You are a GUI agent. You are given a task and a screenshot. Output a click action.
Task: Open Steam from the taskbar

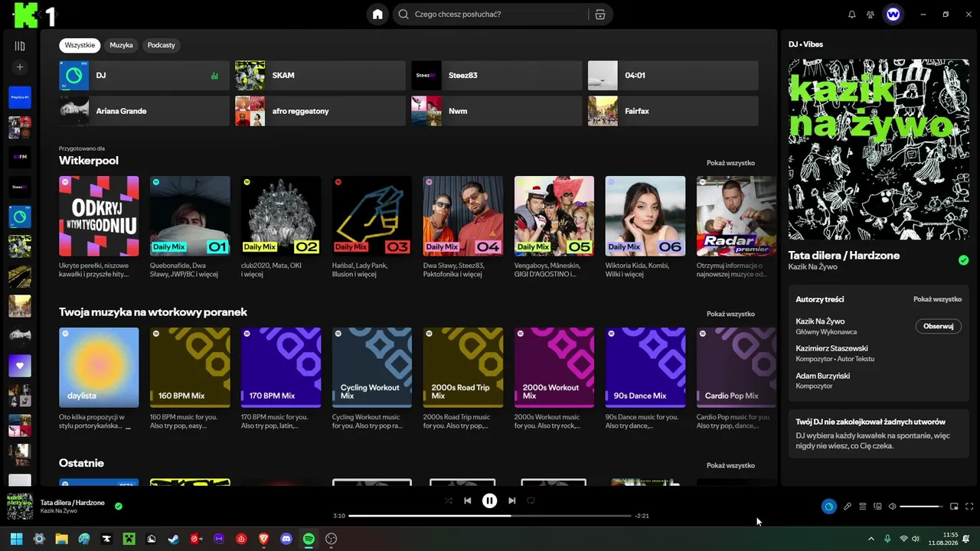(x=174, y=539)
